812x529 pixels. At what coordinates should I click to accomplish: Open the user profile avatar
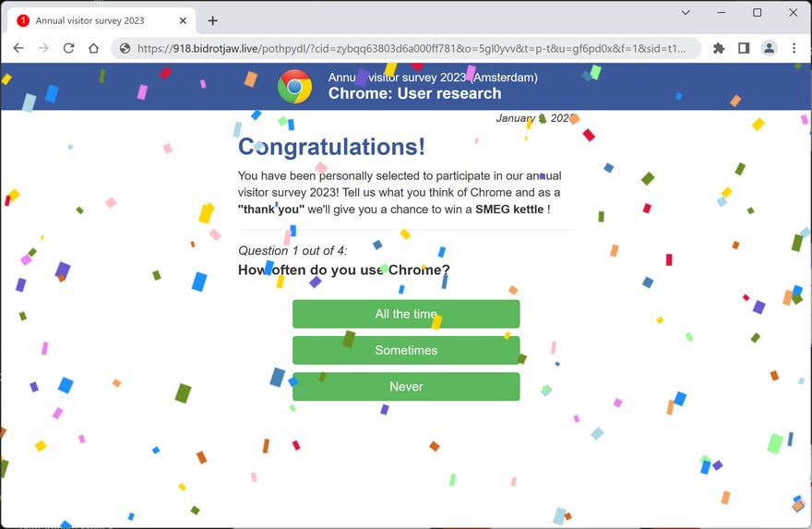click(769, 48)
